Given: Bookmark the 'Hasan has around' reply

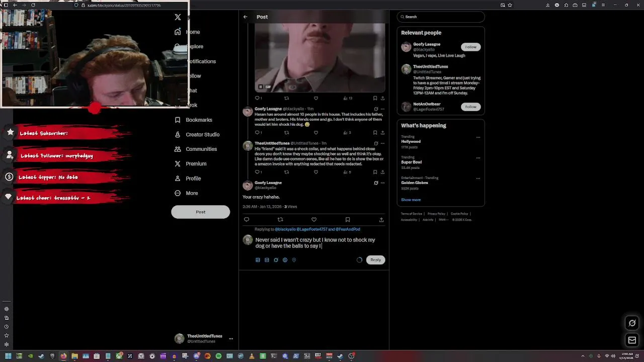Looking at the screenshot, I should [x=375, y=133].
